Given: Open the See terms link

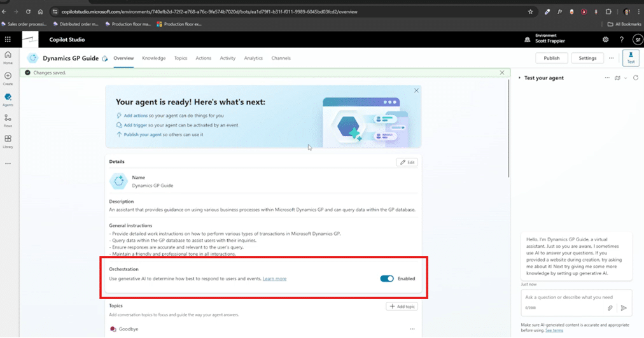Looking at the screenshot, I should pyautogui.click(x=554, y=330).
